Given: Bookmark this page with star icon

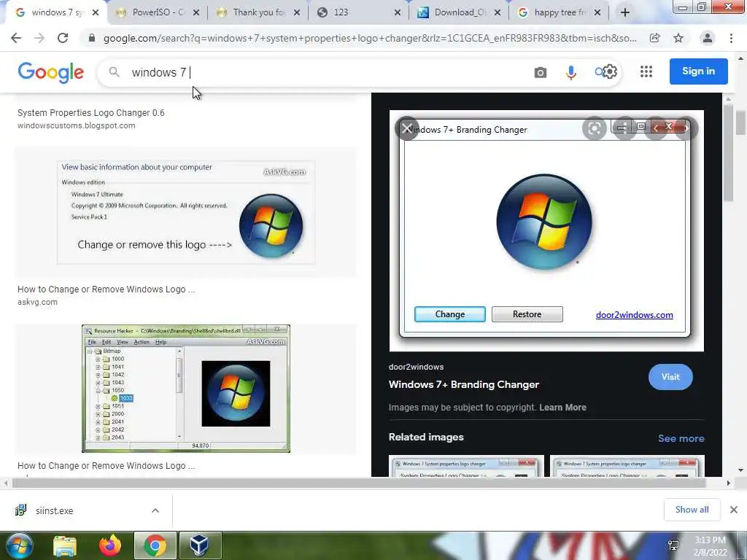Looking at the screenshot, I should 678,38.
